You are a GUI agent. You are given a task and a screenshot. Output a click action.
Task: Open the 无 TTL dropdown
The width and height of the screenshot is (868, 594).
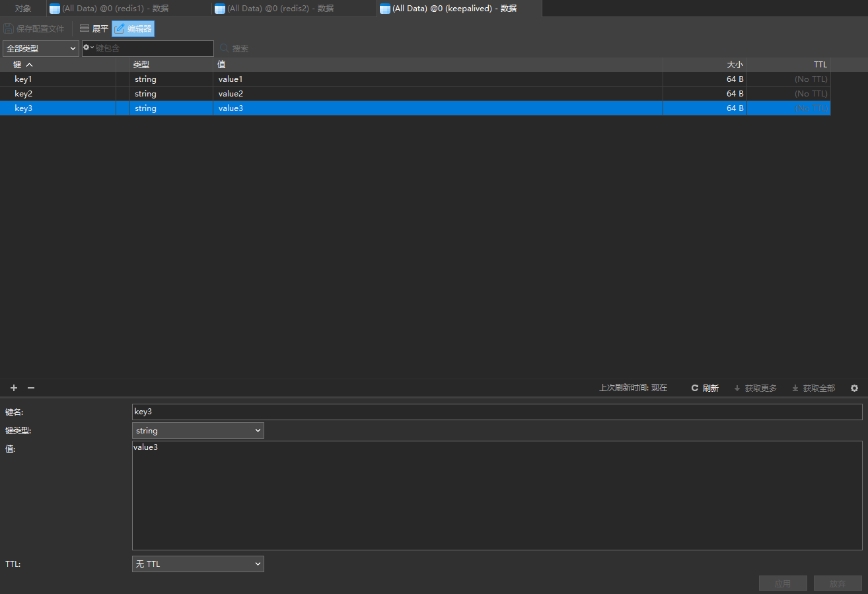pyautogui.click(x=198, y=564)
